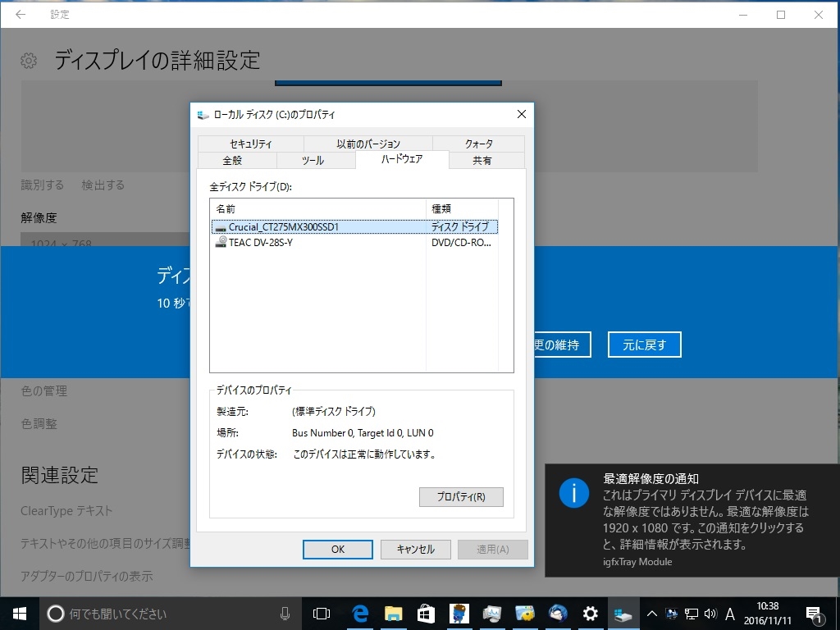Image resolution: width=840 pixels, height=630 pixels.
Task: Click 識別する in the Settings window
Action: pos(43,185)
